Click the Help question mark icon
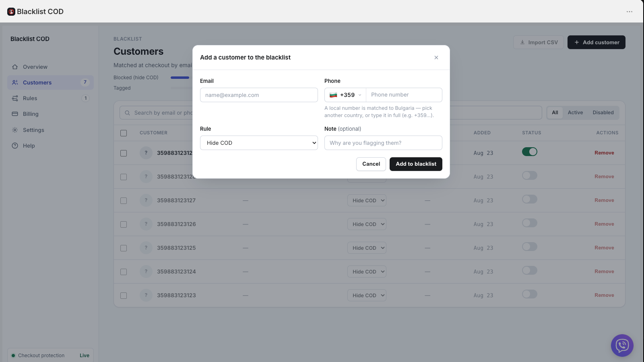This screenshot has width=644, height=362. pos(15,146)
